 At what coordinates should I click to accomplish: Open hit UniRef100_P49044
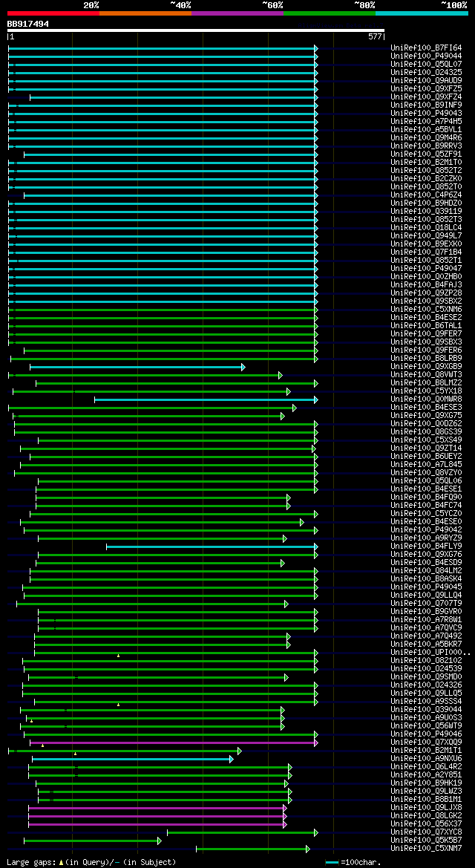click(426, 56)
